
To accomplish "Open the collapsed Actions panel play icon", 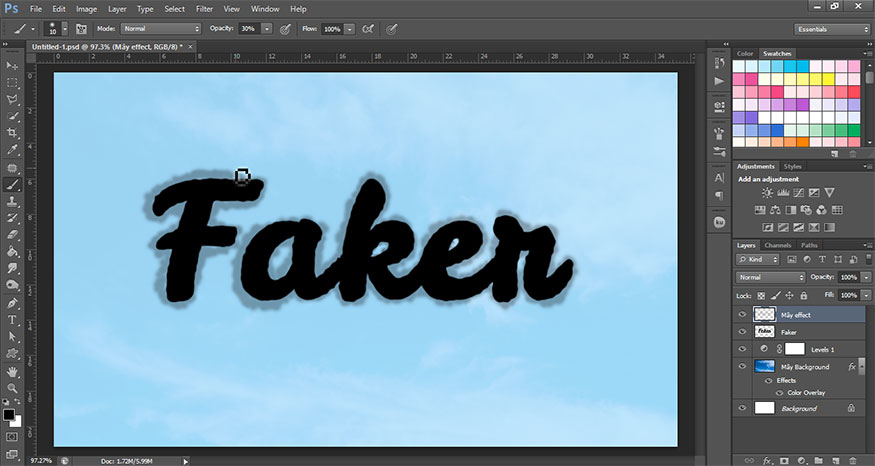I will [x=719, y=81].
